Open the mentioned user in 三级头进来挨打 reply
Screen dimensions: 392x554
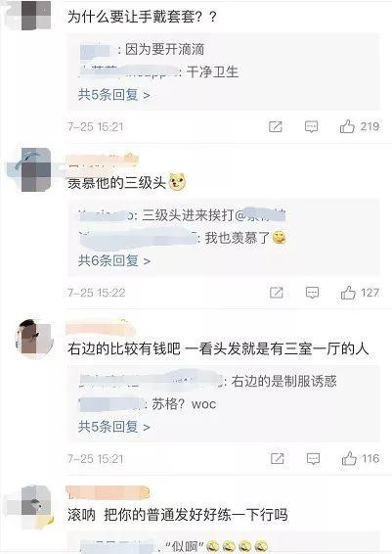click(260, 214)
